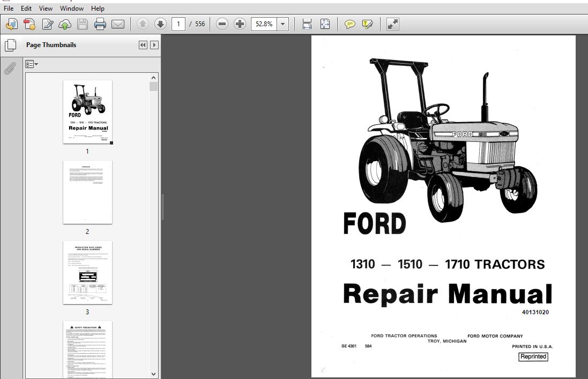This screenshot has height=379, width=588.
Task: Click the page number input field
Action: tap(178, 24)
